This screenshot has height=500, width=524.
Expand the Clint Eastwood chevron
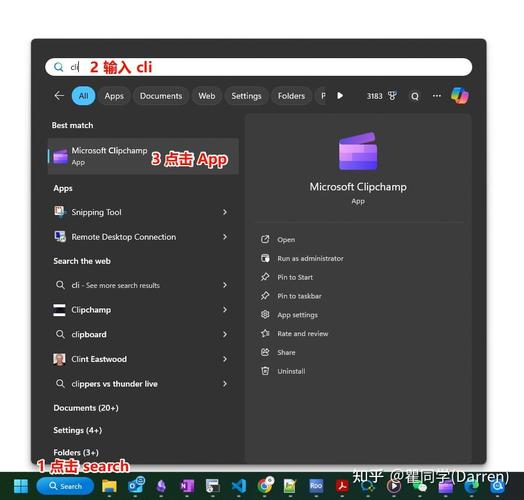pyautogui.click(x=225, y=359)
